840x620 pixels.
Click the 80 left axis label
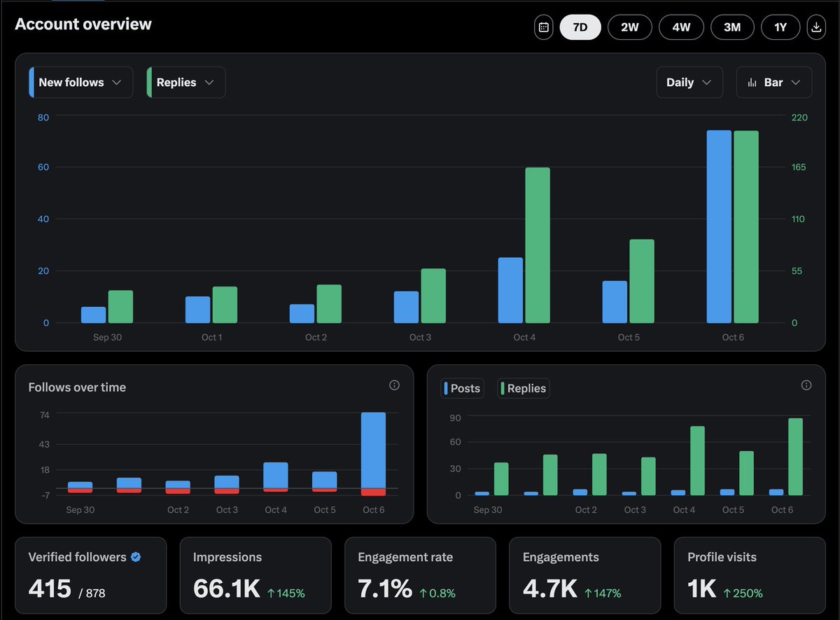[43, 117]
